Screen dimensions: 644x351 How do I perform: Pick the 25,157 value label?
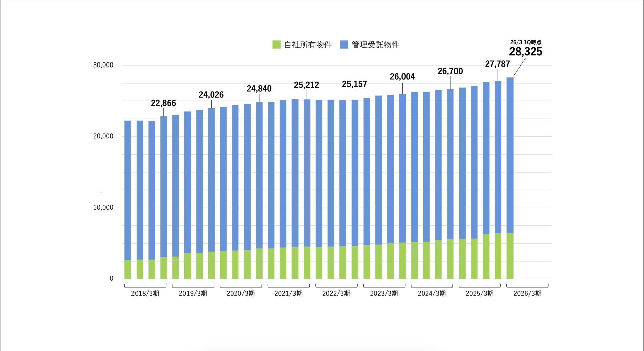[354, 84]
